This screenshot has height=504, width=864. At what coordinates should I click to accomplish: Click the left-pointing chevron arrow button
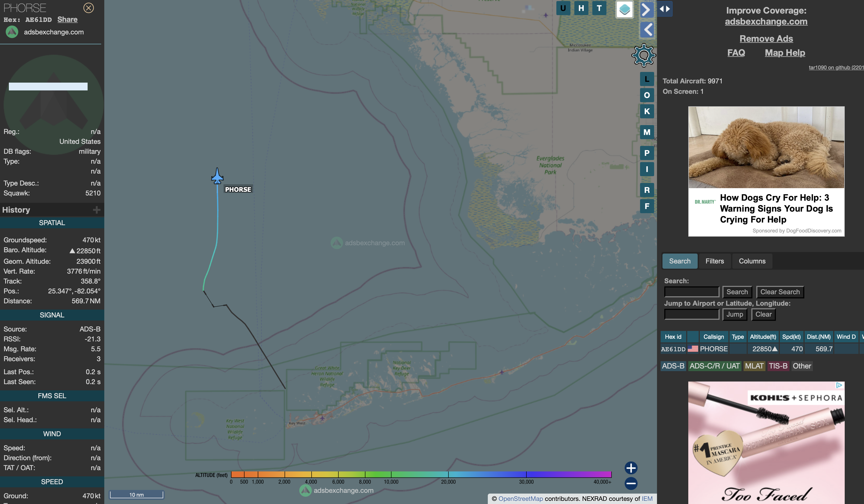point(647,30)
